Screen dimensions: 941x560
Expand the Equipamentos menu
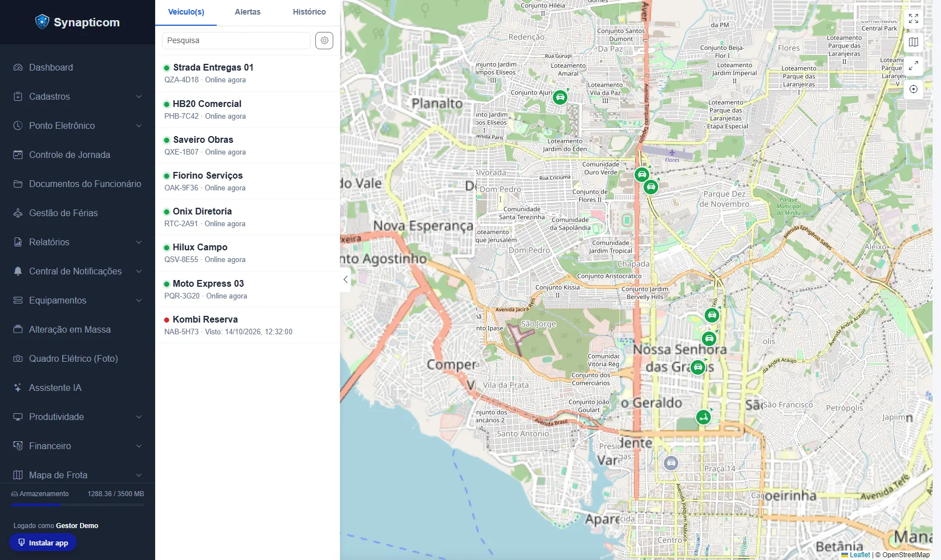coord(77,300)
